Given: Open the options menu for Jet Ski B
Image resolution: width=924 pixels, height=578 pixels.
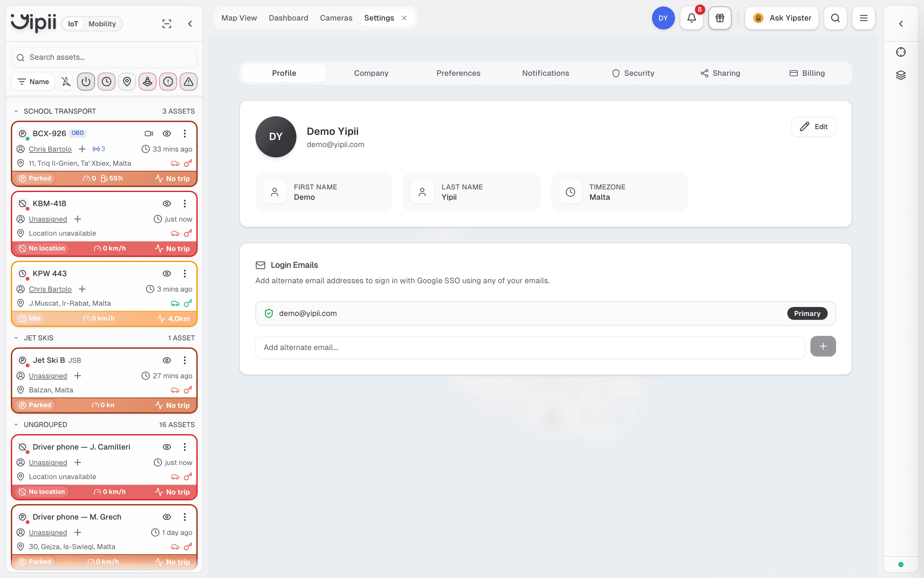Looking at the screenshot, I should [x=185, y=360].
